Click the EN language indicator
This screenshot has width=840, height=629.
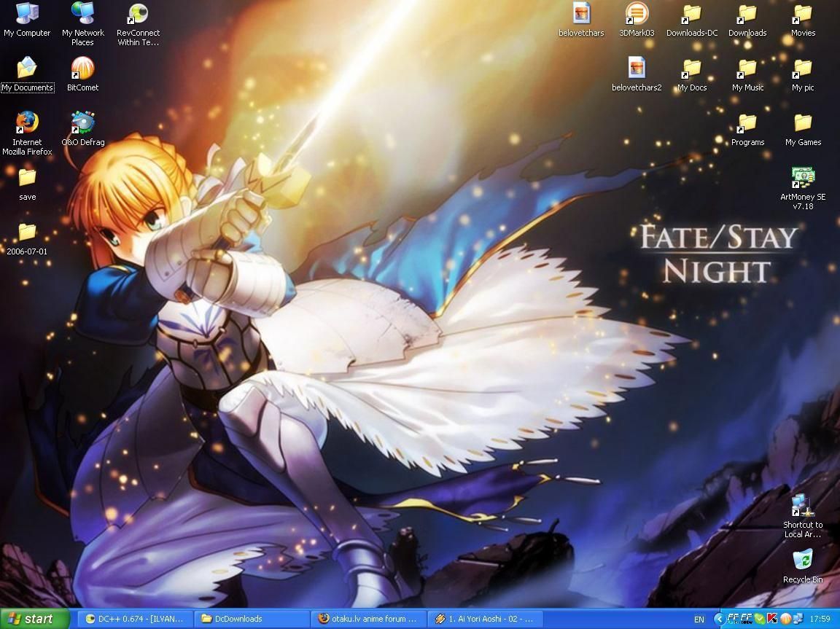pos(699,620)
